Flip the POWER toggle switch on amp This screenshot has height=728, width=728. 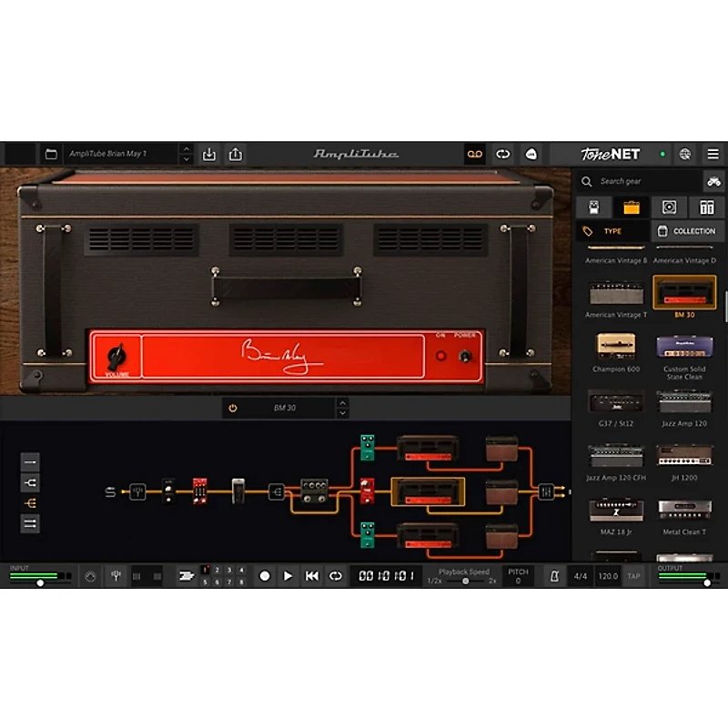coord(465,356)
